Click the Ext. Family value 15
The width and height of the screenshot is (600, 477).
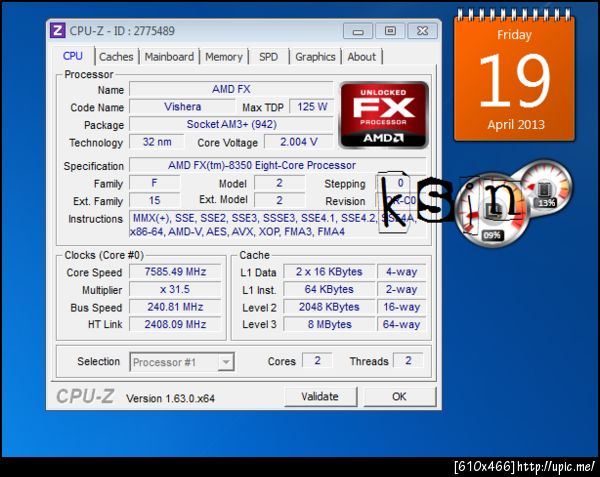pyautogui.click(x=154, y=200)
